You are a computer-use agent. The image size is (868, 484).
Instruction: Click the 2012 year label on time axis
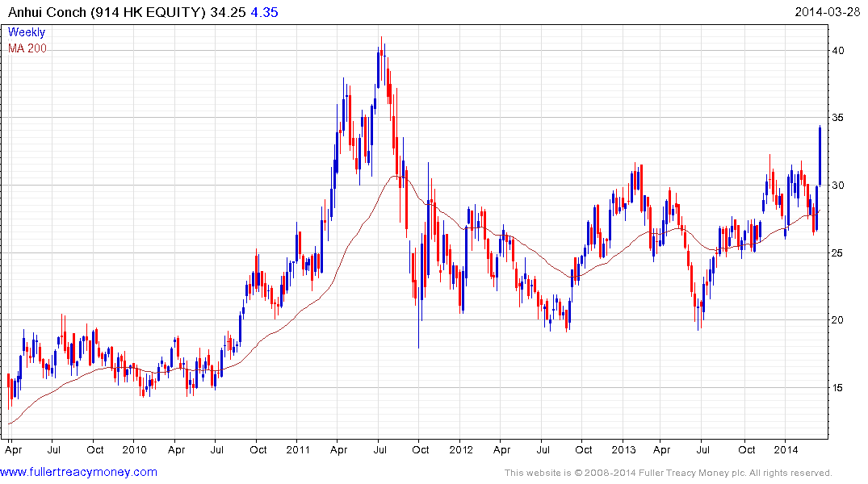coord(461,449)
